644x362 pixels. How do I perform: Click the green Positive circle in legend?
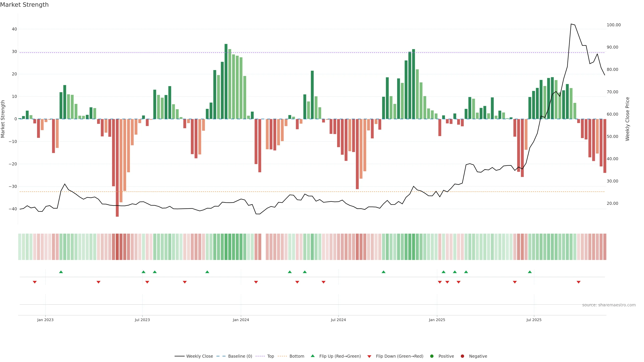click(432, 356)
